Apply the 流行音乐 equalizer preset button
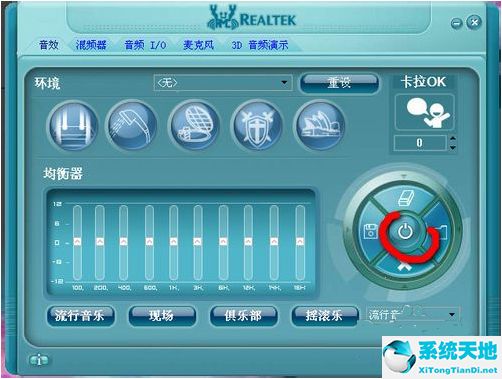 pyautogui.click(x=80, y=315)
